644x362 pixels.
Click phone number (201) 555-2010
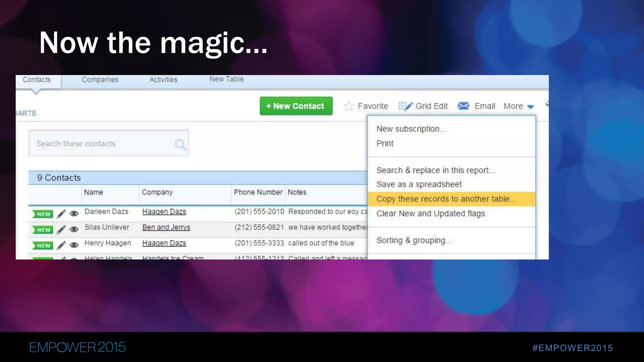click(x=259, y=212)
